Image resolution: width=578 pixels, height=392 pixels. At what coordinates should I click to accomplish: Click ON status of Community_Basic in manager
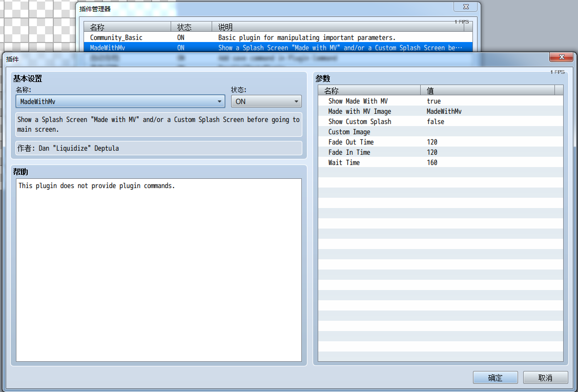point(180,37)
